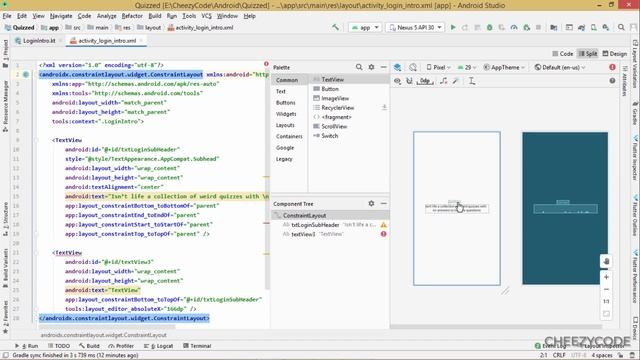The height and width of the screenshot is (360, 640).
Task: Open Pixel device preview dropdown
Action: 438,67
